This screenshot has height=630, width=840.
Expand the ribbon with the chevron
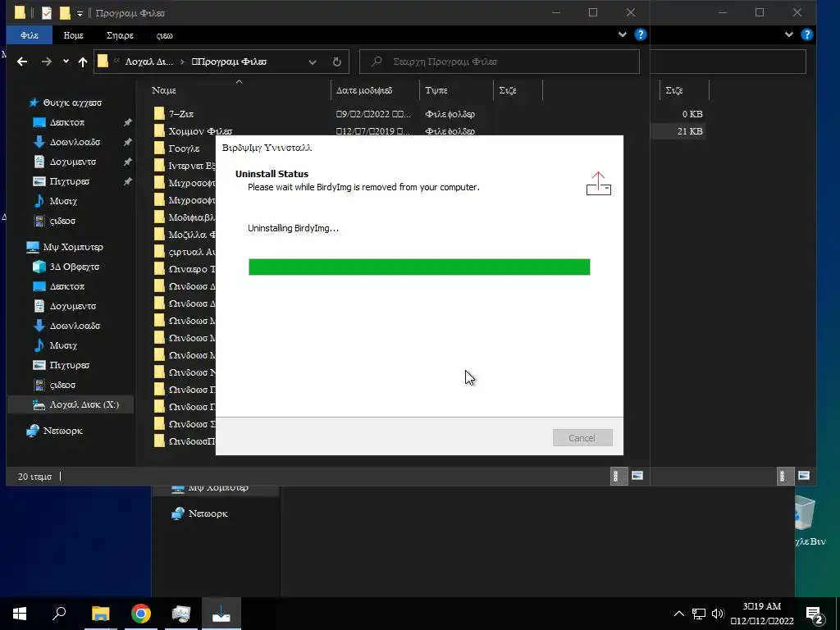point(622,34)
